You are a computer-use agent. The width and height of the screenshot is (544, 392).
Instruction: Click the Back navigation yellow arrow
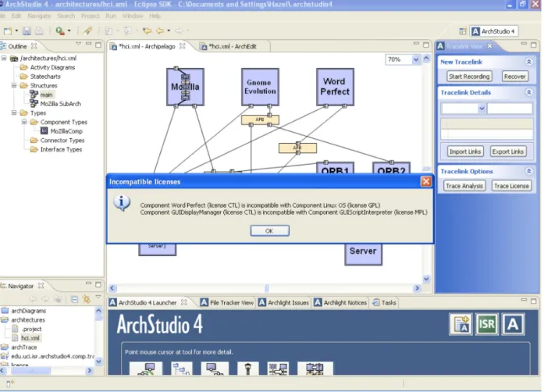click(160, 31)
